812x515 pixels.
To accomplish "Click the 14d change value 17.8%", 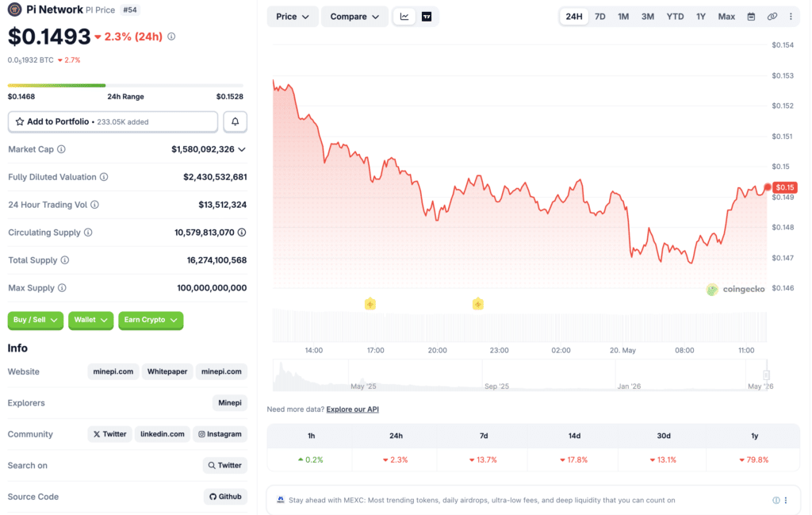I will pyautogui.click(x=574, y=460).
